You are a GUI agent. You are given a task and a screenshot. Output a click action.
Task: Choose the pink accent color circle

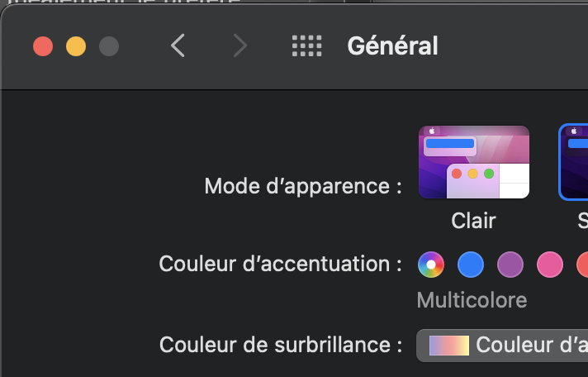click(x=550, y=265)
